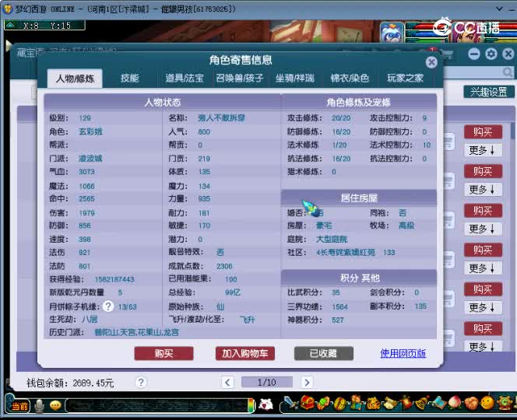Viewport: 517px width, 420px height.
Task: Click the golden drum coin icon
Action: click(x=340, y=403)
